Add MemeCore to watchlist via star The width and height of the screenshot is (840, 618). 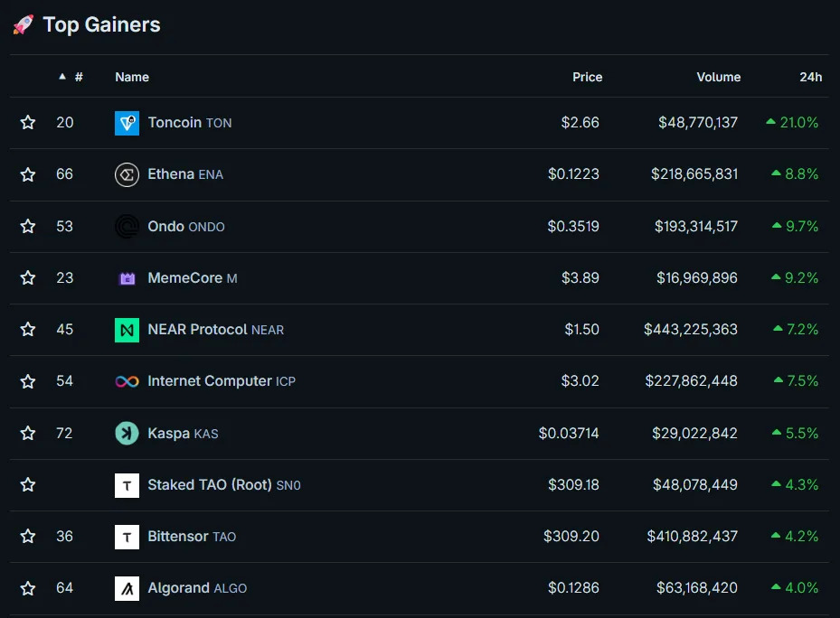(x=28, y=278)
